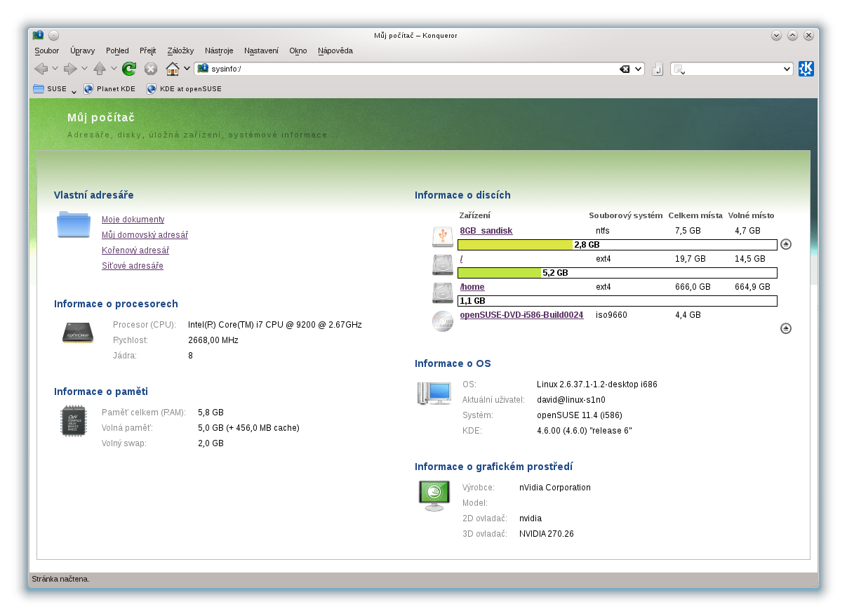Open the Pohled menu
The image size is (847, 616).
pyautogui.click(x=117, y=51)
